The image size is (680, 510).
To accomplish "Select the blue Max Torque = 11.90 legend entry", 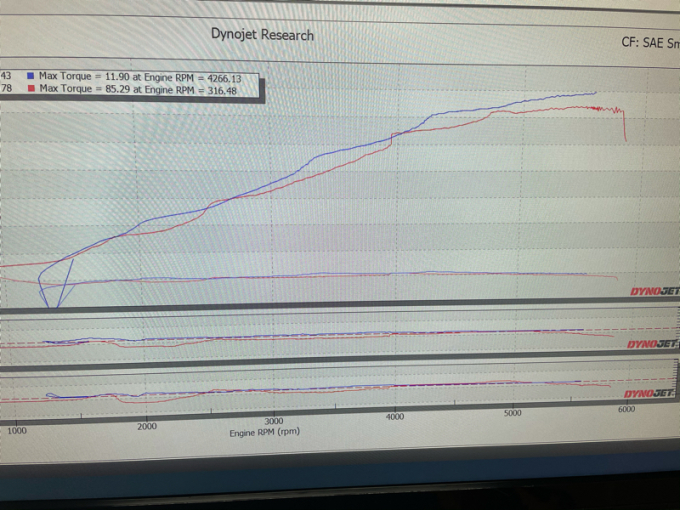I will point(140,77).
